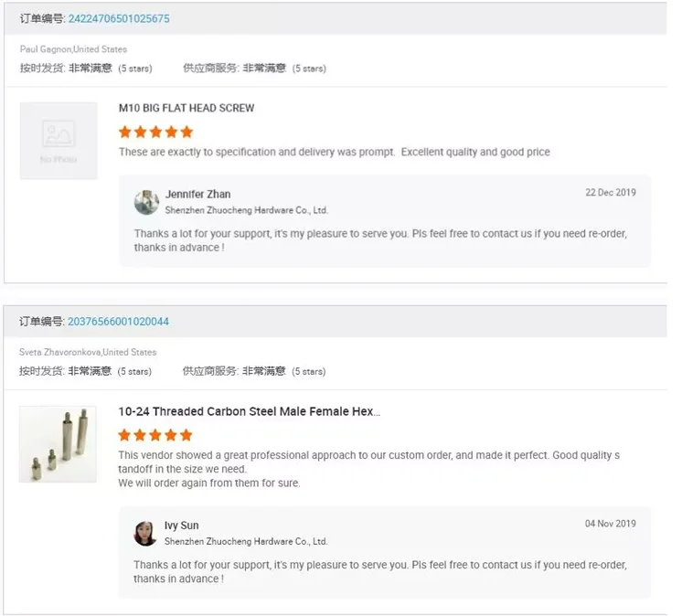Open order number 20376566001020044 link
The width and height of the screenshot is (682, 616).
(118, 322)
